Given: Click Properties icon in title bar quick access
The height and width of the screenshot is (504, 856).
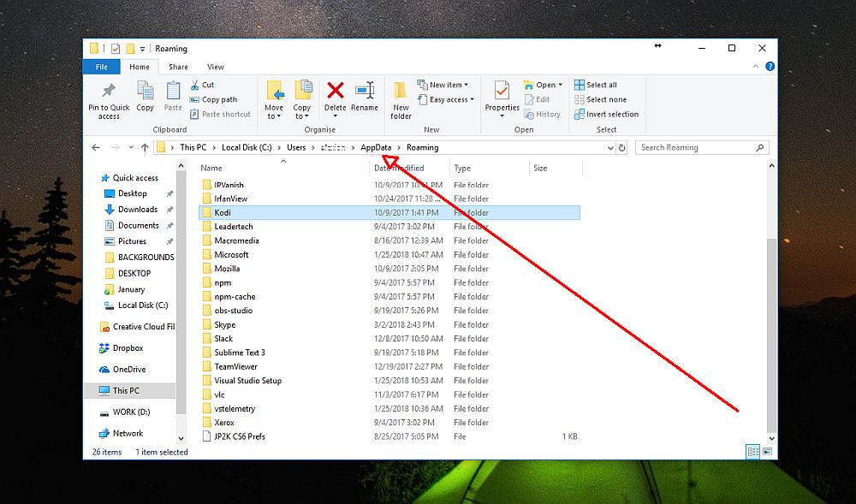Looking at the screenshot, I should coord(116,49).
